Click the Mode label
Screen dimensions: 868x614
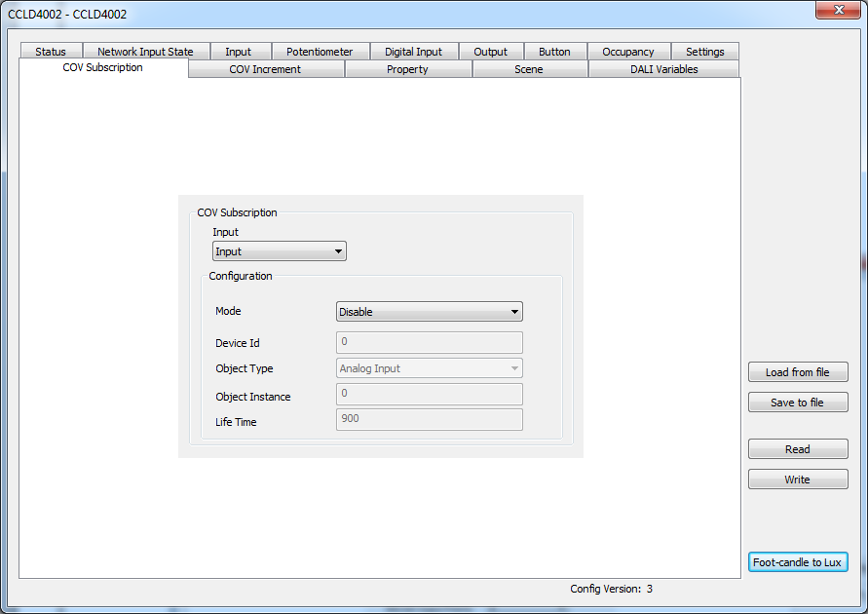point(228,311)
